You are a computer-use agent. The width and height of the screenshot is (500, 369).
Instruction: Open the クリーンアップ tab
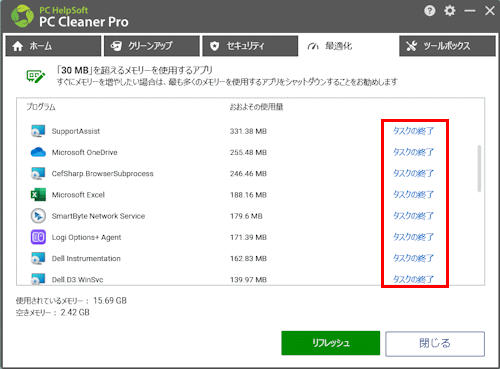coord(152,46)
